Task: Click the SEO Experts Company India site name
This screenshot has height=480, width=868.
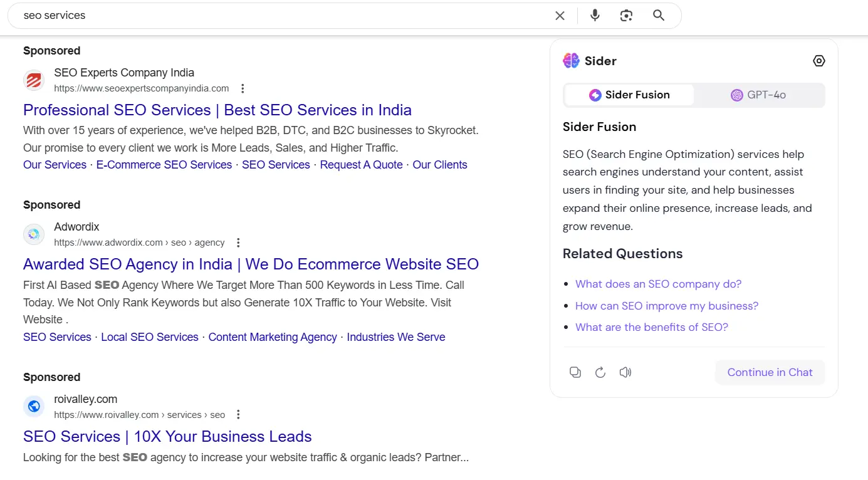Action: point(124,73)
